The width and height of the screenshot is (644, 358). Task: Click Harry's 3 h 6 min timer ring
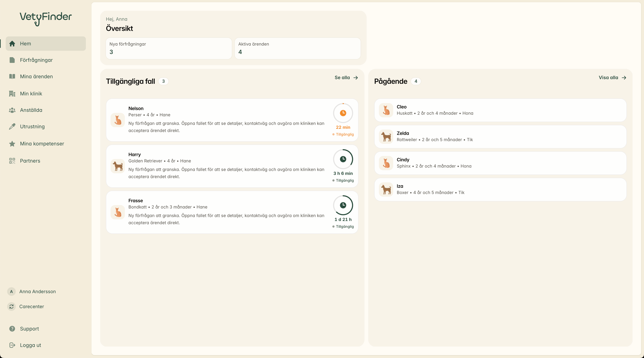(x=343, y=159)
